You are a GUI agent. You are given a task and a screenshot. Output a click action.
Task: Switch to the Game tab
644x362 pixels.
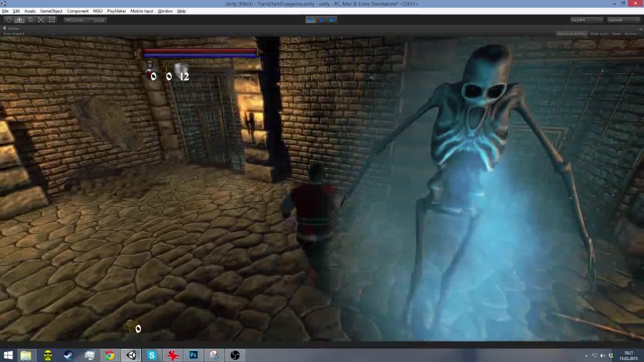(13, 28)
